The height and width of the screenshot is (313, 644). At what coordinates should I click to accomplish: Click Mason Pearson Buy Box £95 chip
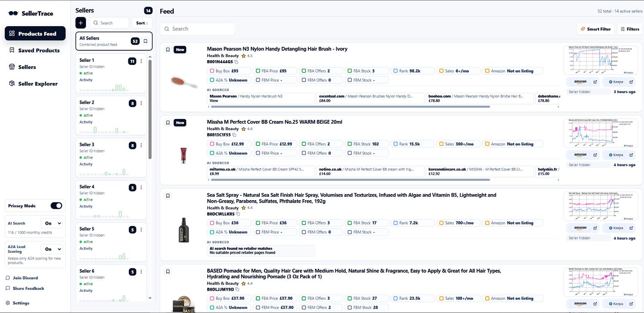pyautogui.click(x=228, y=71)
